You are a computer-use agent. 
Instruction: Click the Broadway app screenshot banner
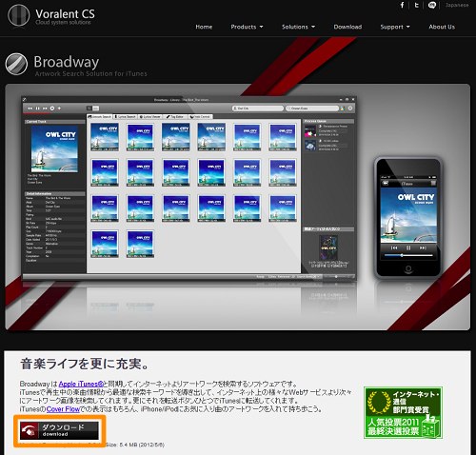[x=238, y=207]
